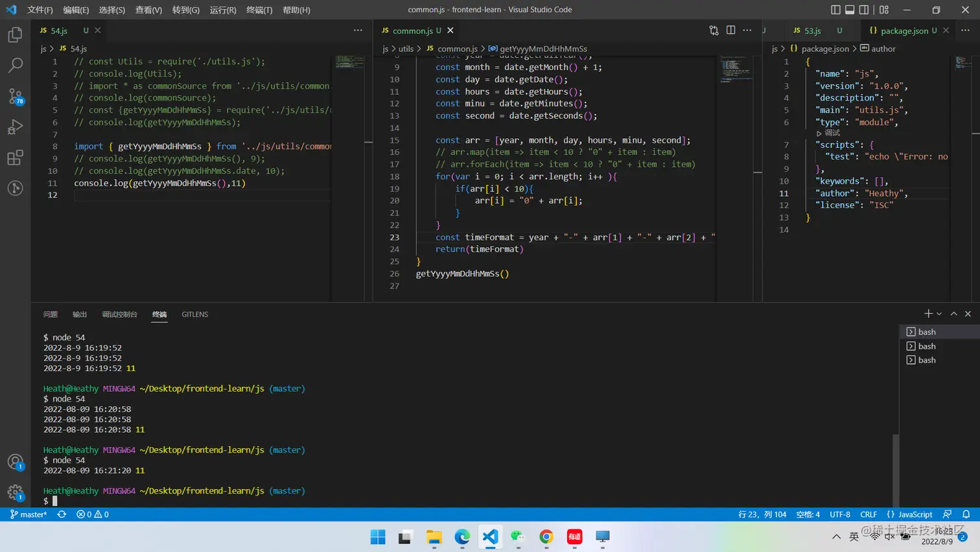Open Google Chrome from the taskbar

pyautogui.click(x=545, y=537)
